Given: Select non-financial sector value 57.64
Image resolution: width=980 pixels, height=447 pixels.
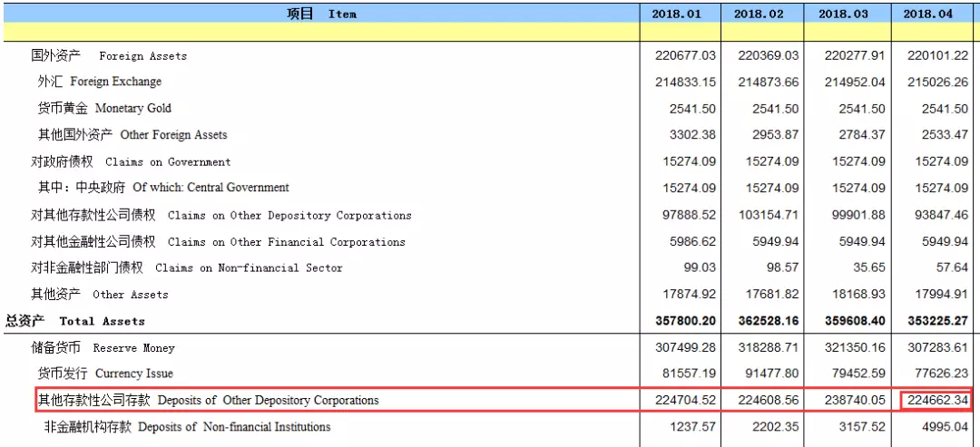Looking at the screenshot, I should click(953, 267).
